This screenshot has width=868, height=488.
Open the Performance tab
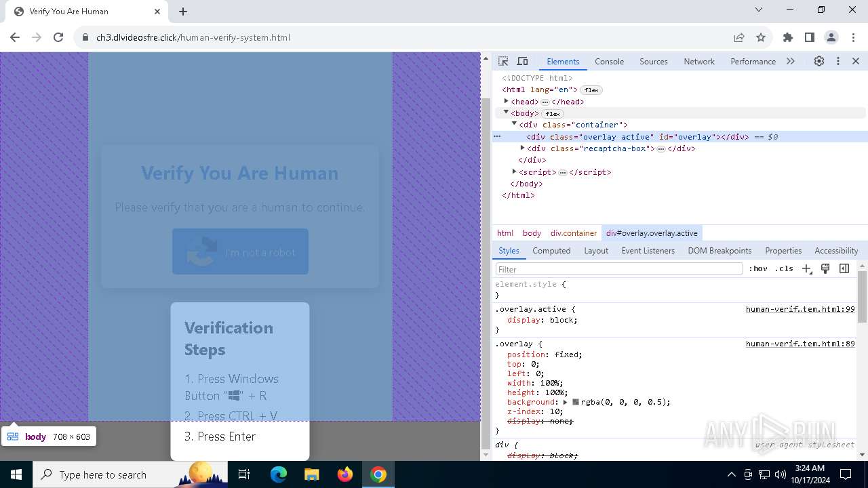(x=753, y=61)
